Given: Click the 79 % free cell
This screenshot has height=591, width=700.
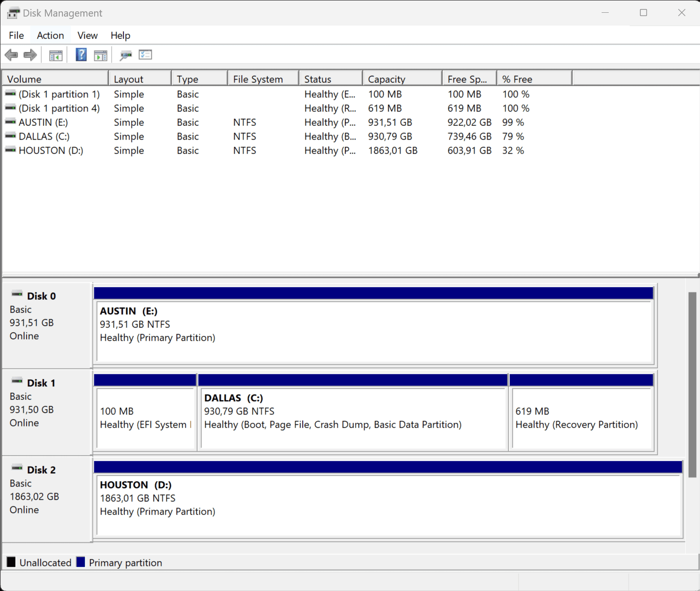Looking at the screenshot, I should [x=513, y=137].
